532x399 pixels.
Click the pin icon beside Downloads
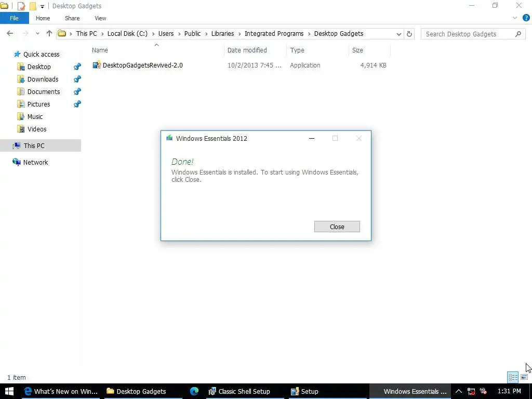77,79
